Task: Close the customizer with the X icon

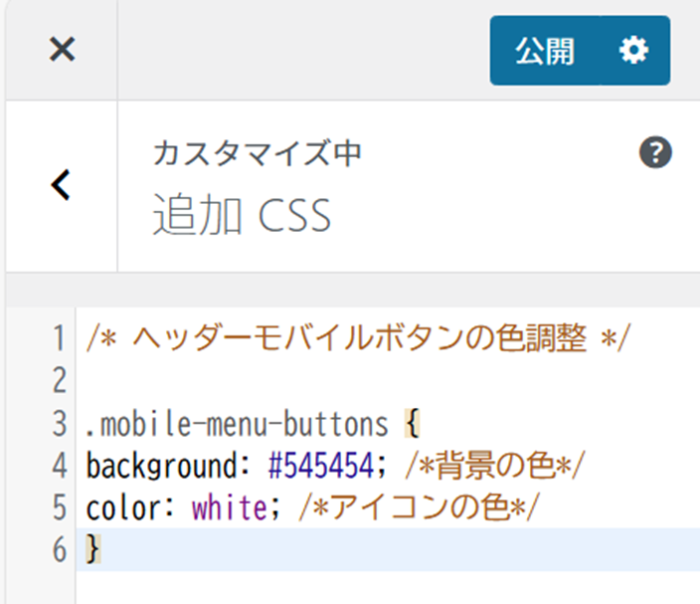Action: (62, 50)
